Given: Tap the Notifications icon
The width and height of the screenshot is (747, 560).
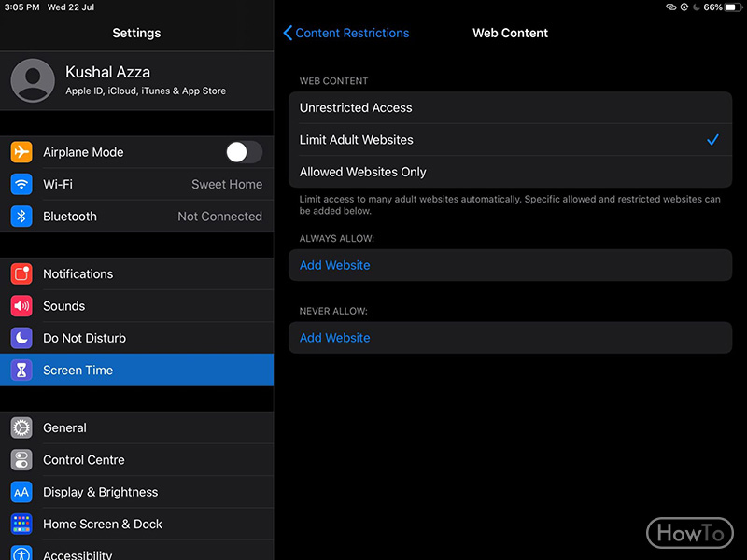Looking at the screenshot, I should point(21,273).
